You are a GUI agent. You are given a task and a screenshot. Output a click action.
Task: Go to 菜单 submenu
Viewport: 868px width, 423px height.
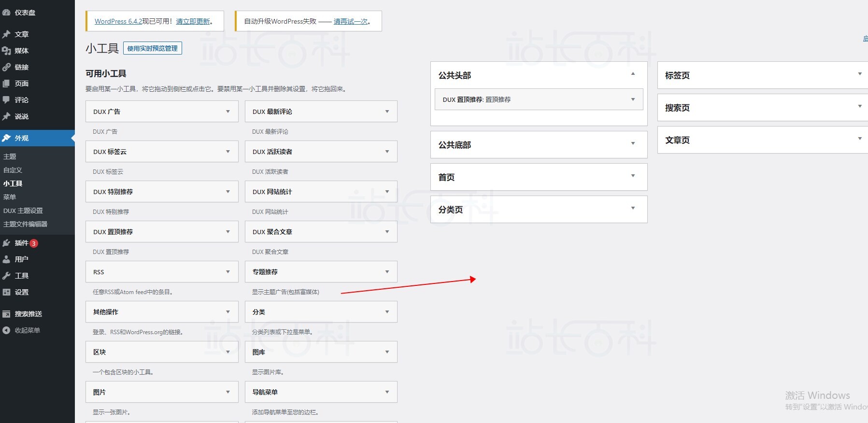[x=10, y=197]
